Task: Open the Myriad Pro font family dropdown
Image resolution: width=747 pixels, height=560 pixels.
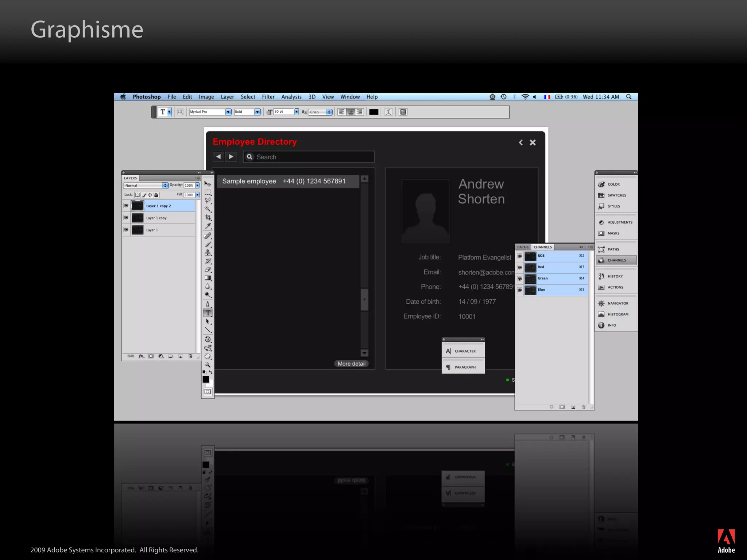Action: pyautogui.click(x=228, y=112)
